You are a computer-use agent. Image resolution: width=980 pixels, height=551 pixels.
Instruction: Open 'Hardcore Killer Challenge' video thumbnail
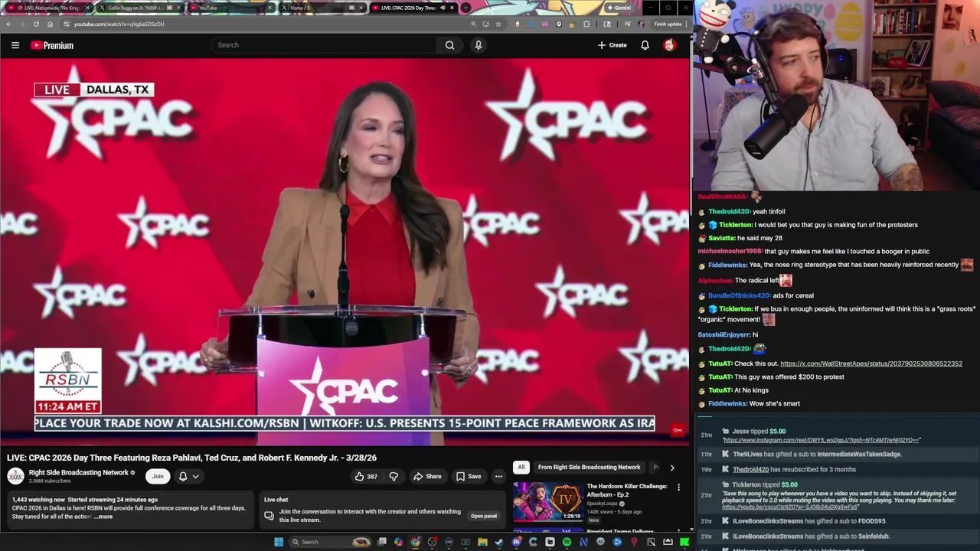pyautogui.click(x=547, y=501)
